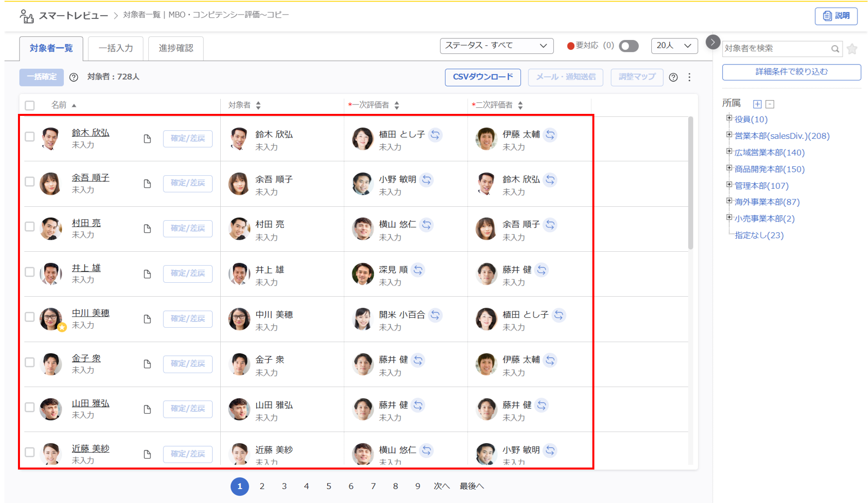Switch to the 一括入力 tab
Image resolution: width=868 pixels, height=503 pixels.
coord(115,48)
